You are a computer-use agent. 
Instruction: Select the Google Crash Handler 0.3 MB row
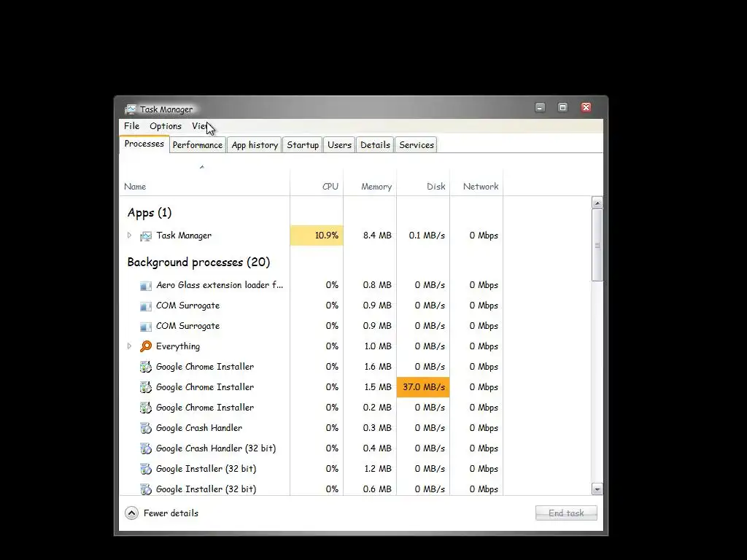311,427
